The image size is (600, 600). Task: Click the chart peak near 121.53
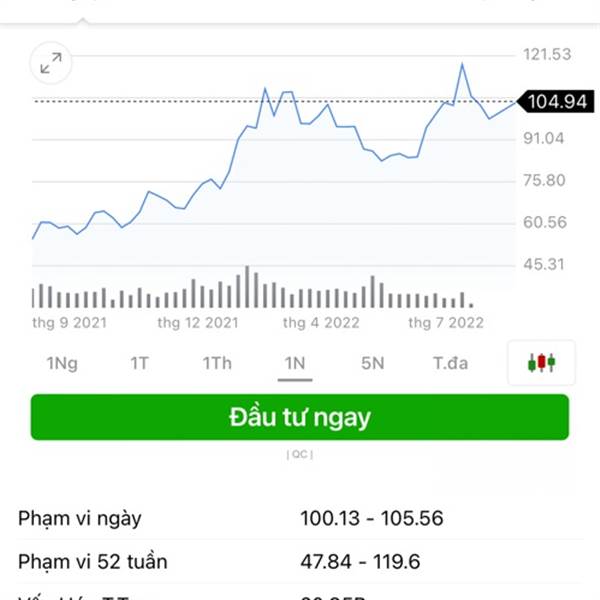click(462, 64)
